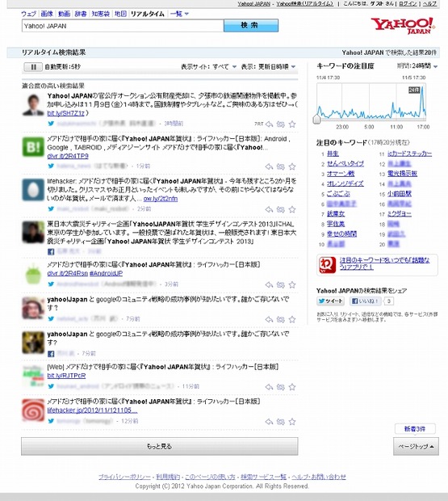The height and width of the screenshot is (501, 448).
Task: Click the Yahoo! JAPAN search input field
Action: (x=123, y=26)
